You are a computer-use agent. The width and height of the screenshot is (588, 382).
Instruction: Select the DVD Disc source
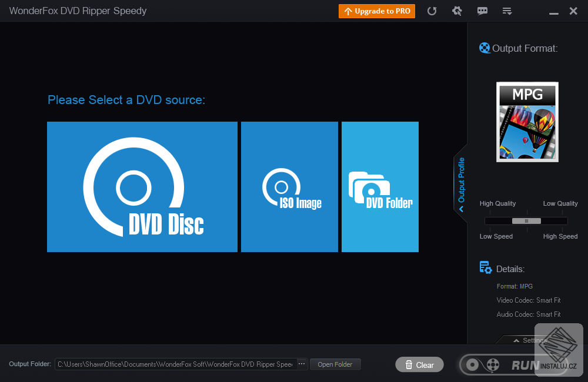(142, 187)
